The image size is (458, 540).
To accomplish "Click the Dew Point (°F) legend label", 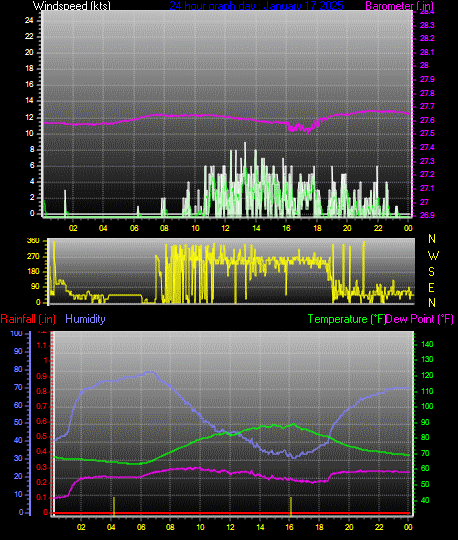I will click(419, 319).
